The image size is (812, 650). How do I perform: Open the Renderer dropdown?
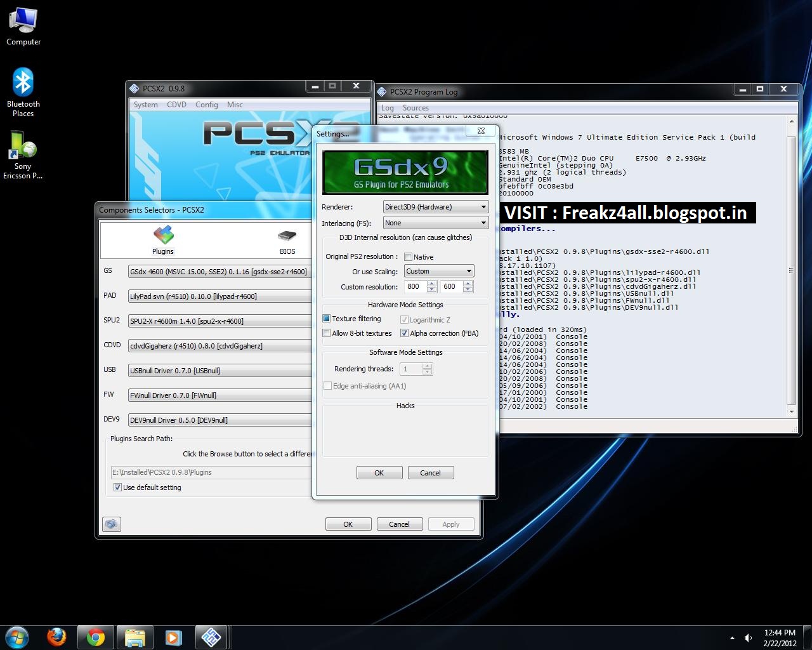click(436, 207)
